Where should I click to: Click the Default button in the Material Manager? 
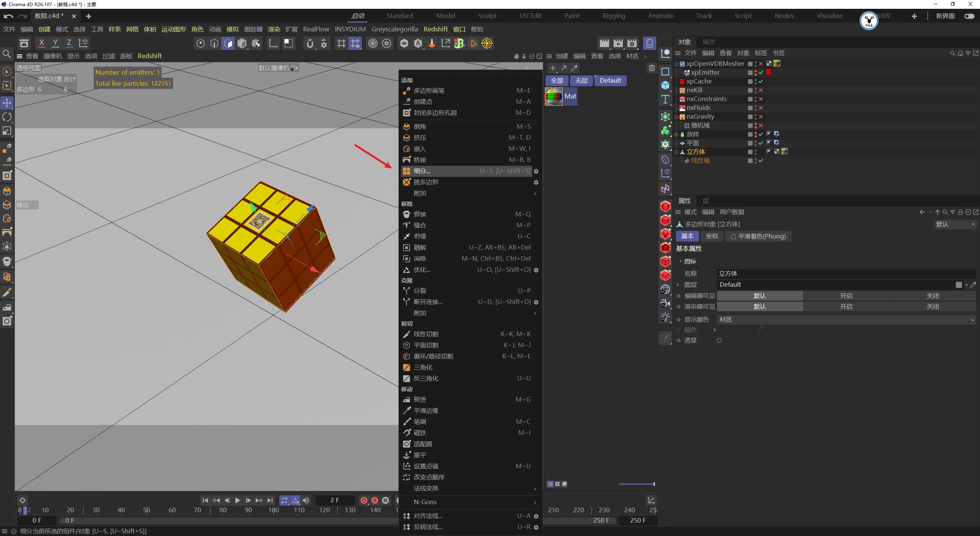(x=610, y=80)
